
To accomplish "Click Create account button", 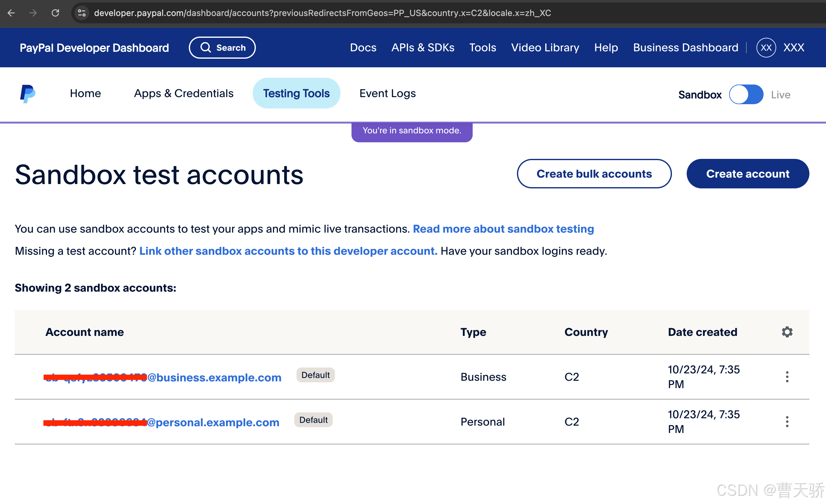I will click(748, 174).
